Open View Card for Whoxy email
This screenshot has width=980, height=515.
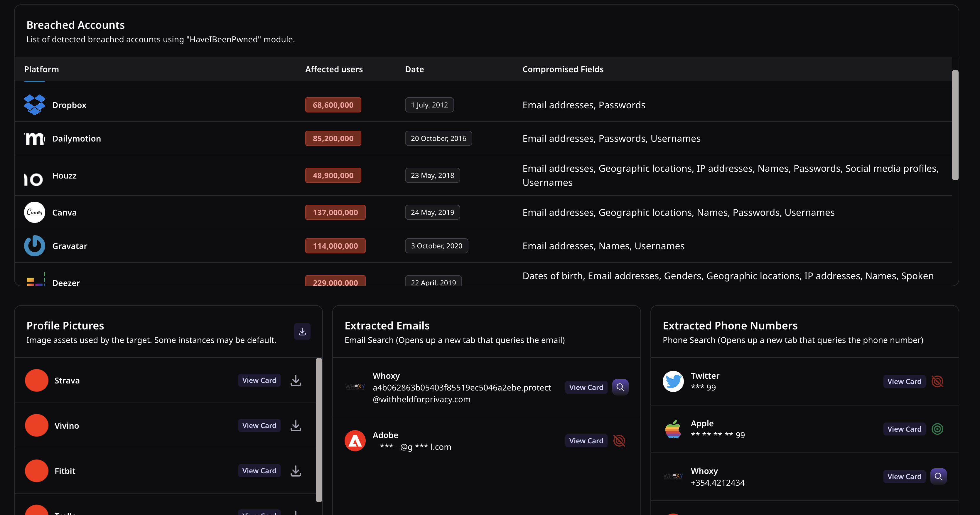click(586, 387)
